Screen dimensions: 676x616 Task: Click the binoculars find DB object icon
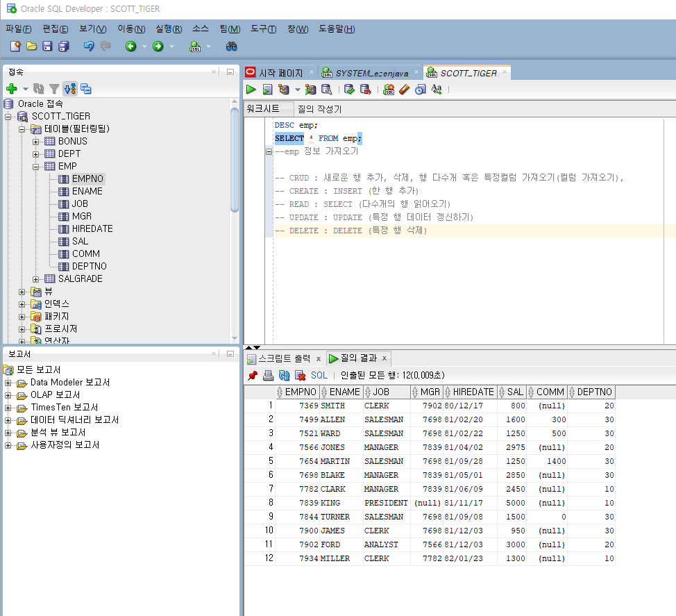[x=232, y=46]
